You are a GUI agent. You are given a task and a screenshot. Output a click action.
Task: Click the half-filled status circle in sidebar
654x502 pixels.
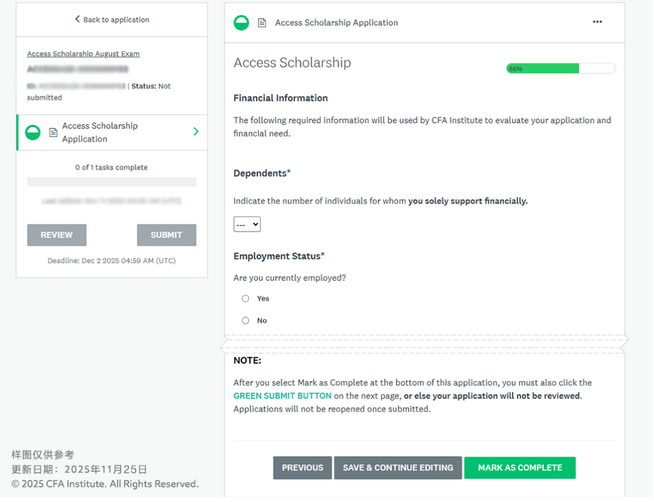click(33, 132)
